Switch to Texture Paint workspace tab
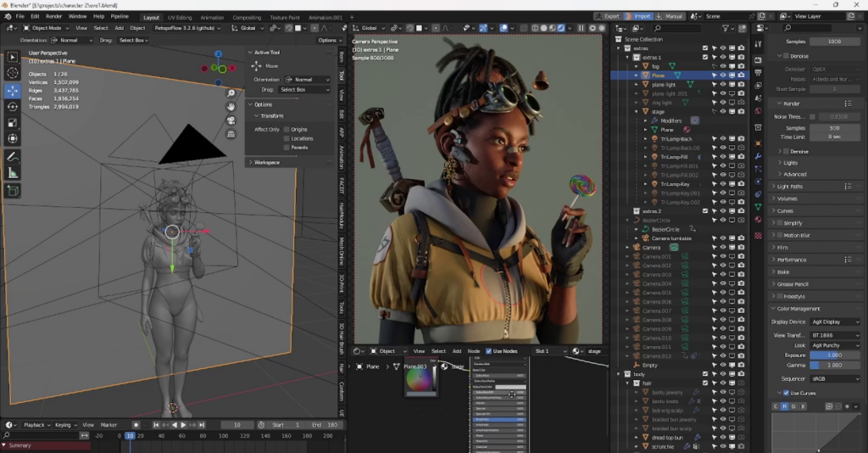This screenshot has width=868, height=453. 285,18
